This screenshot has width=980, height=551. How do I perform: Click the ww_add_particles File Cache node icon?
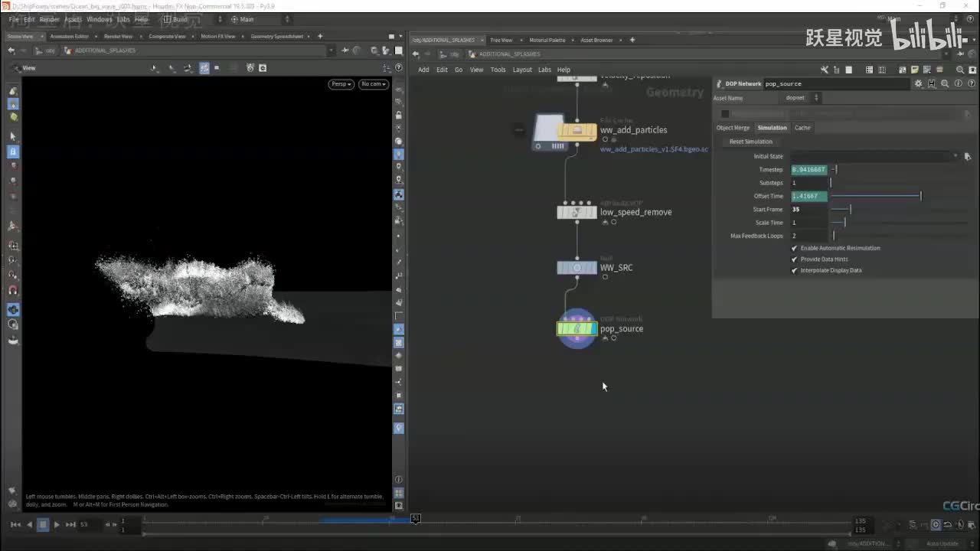coord(577,131)
